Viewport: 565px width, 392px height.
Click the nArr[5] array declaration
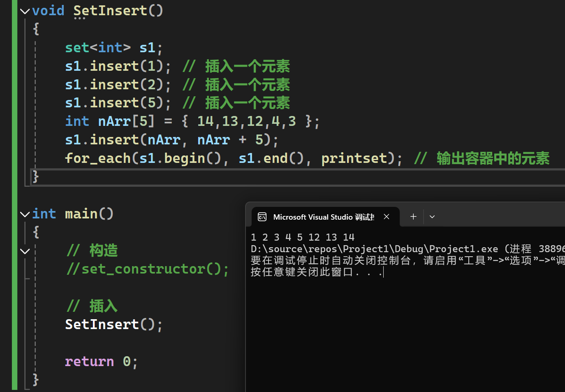pyautogui.click(x=126, y=121)
